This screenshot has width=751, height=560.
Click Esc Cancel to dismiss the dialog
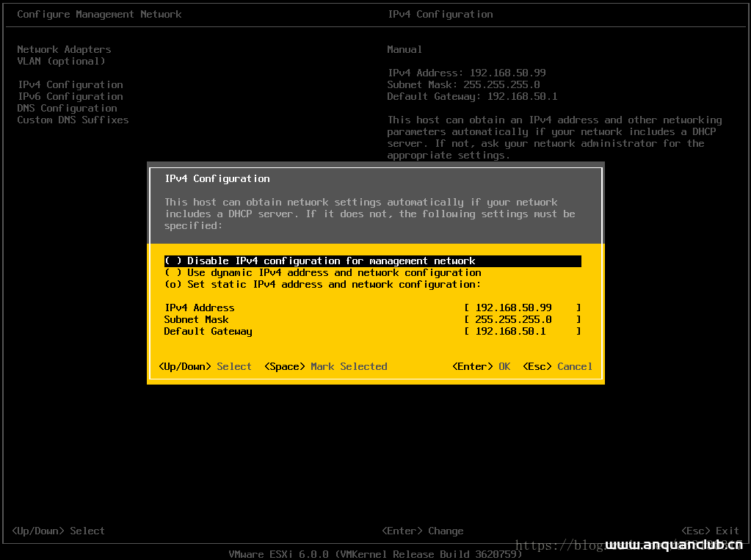pyautogui.click(x=558, y=366)
